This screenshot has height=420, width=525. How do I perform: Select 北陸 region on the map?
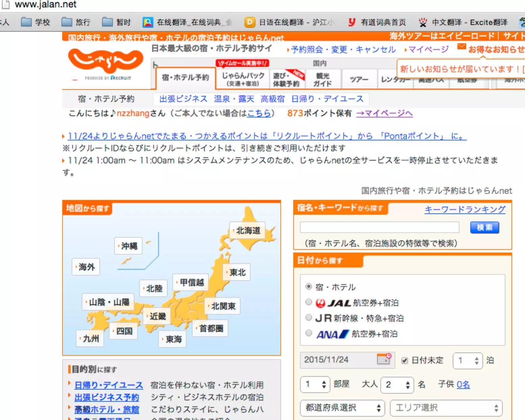(153, 288)
